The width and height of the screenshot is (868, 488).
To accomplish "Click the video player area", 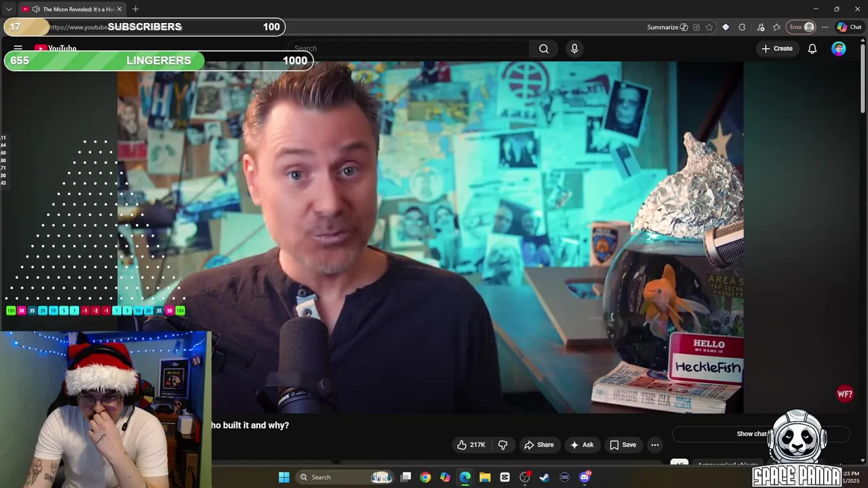I will pyautogui.click(x=431, y=237).
